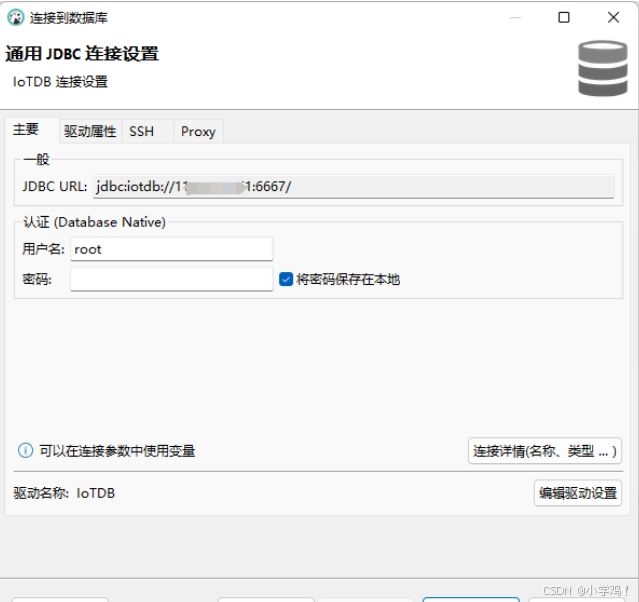Click 可以在连接参数中使用变量 hint text

click(x=117, y=451)
